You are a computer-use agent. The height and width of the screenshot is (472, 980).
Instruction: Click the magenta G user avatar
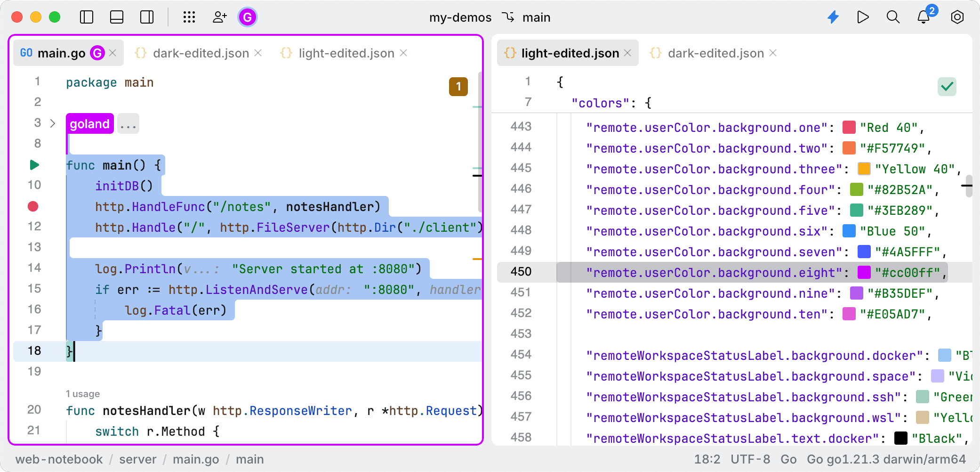click(248, 17)
